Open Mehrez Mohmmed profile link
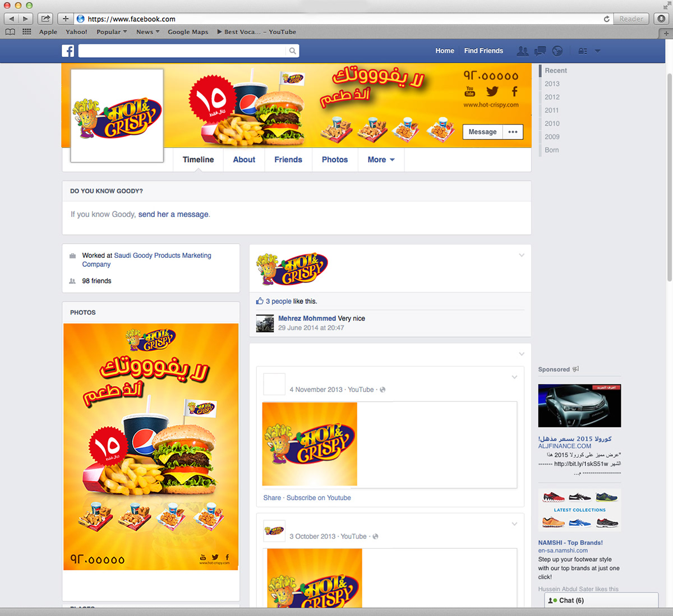 pyautogui.click(x=307, y=318)
